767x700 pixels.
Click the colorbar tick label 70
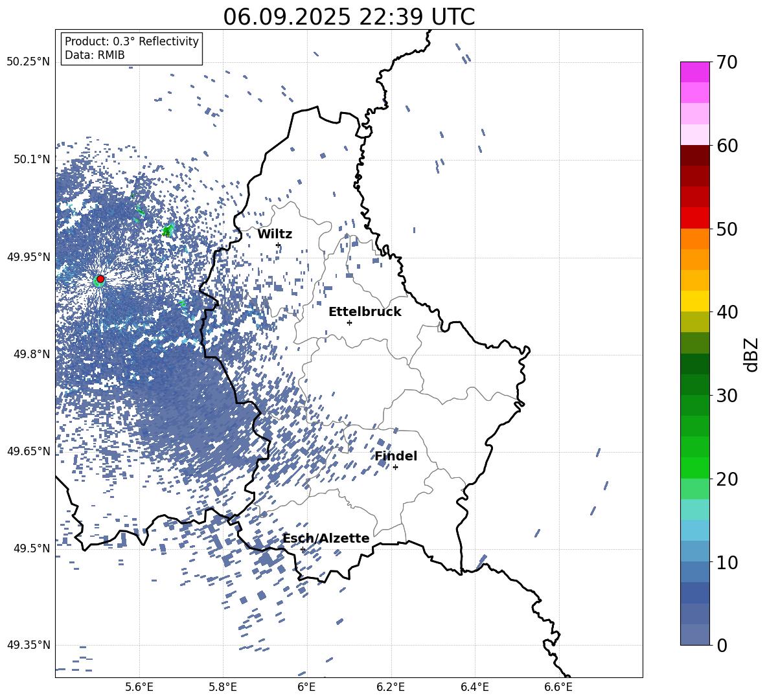click(x=726, y=62)
